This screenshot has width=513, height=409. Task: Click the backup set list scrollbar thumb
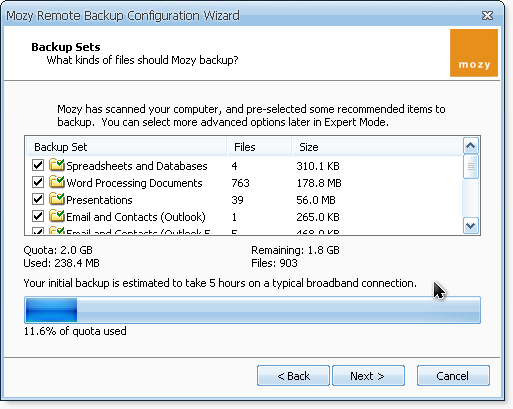[471, 166]
